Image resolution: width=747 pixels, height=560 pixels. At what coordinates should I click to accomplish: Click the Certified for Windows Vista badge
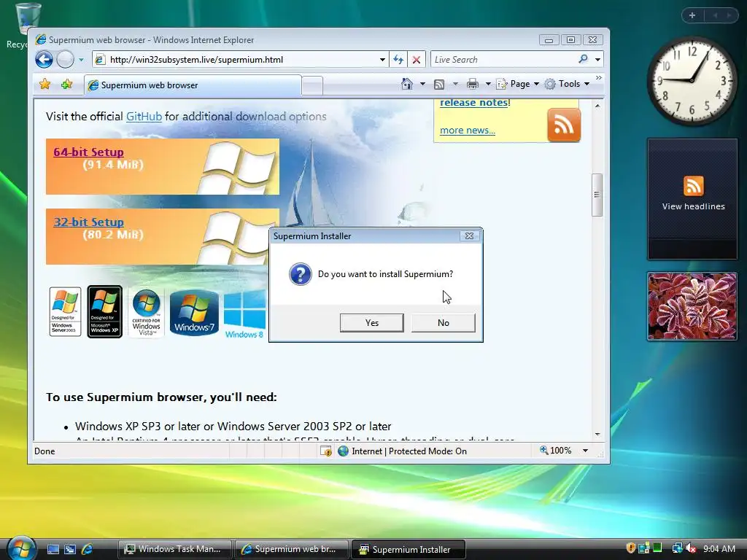point(146,312)
